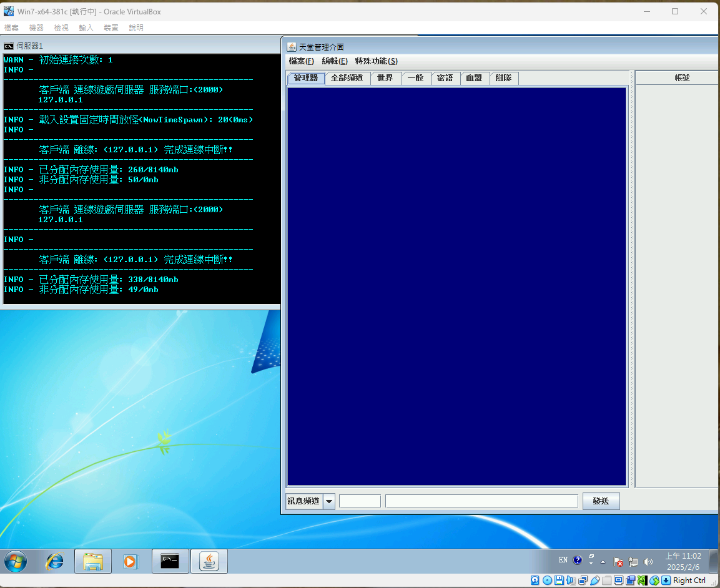Click the VirtualBox mouse integration status icon
The height and width of the screenshot is (588, 720).
654,580
